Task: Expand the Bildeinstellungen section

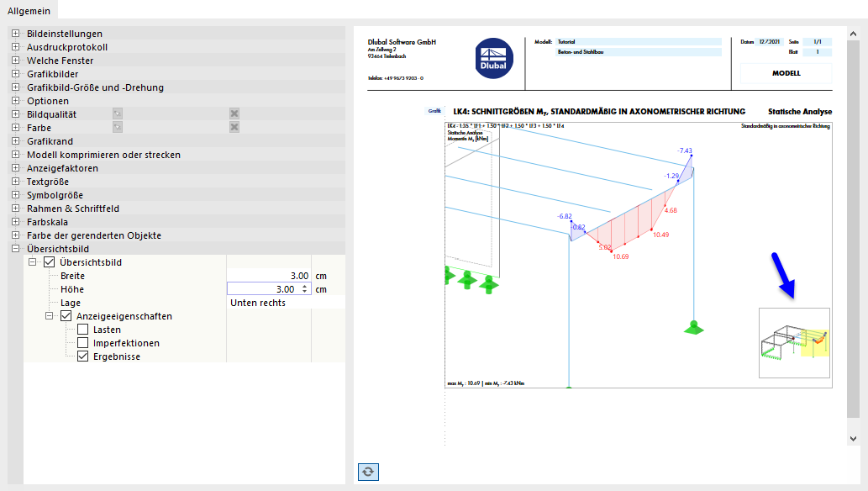Action: coord(15,34)
